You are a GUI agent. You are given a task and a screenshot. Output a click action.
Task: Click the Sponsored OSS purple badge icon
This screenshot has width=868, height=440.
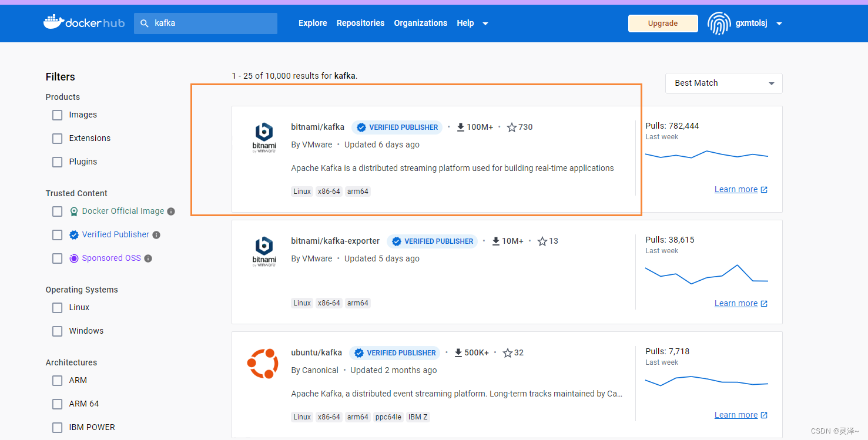pyautogui.click(x=74, y=258)
